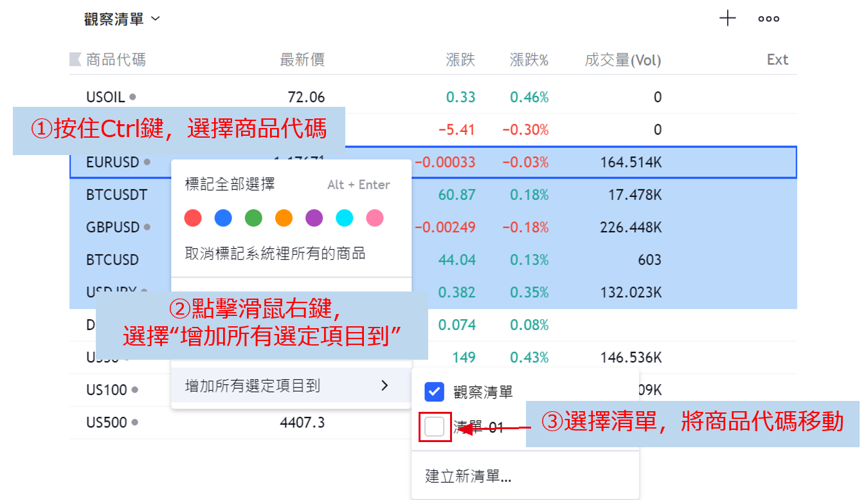Click US500 last price 4407.3
The image size is (868, 500).
[302, 423]
